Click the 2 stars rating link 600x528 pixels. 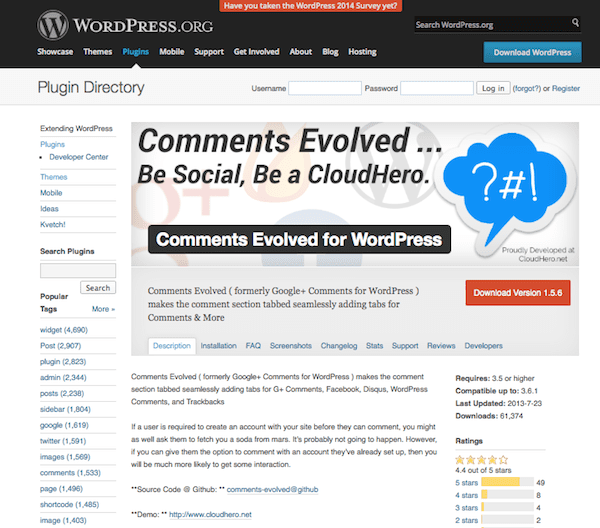(466, 520)
